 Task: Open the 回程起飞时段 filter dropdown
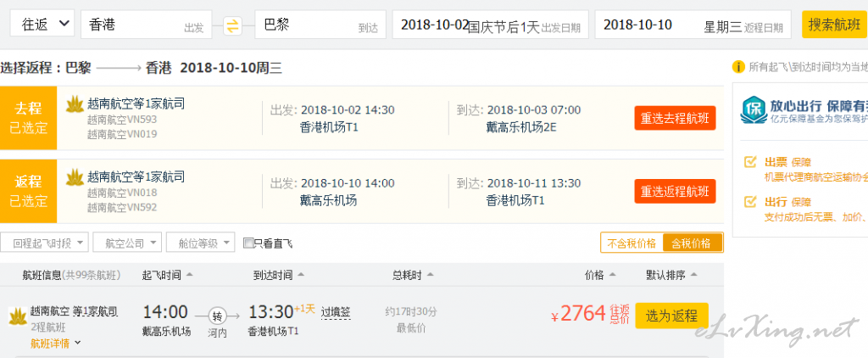(x=44, y=243)
